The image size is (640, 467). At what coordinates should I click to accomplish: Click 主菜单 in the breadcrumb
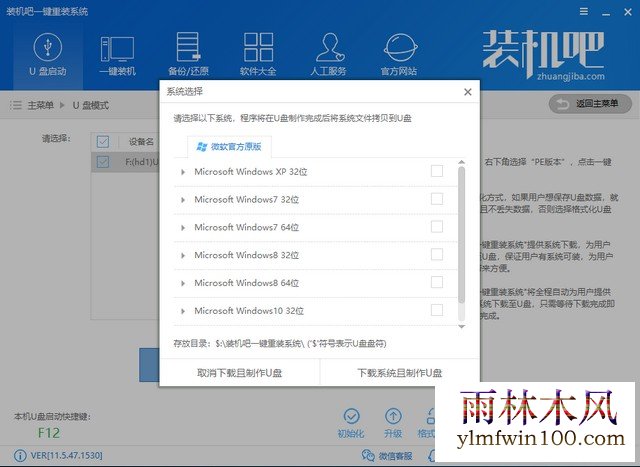(x=40, y=105)
